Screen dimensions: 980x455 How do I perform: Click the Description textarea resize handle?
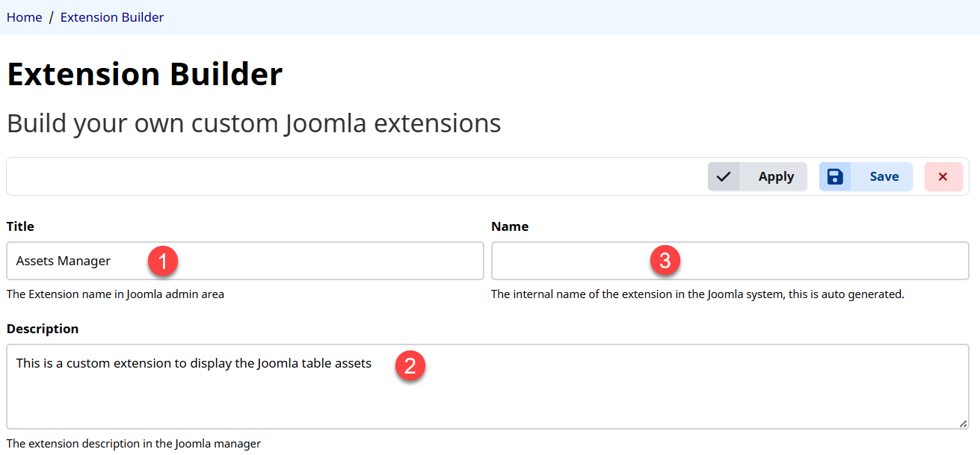963,423
